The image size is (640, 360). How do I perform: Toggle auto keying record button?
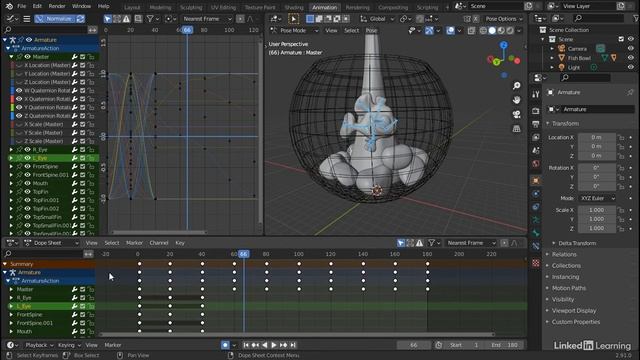[225, 345]
